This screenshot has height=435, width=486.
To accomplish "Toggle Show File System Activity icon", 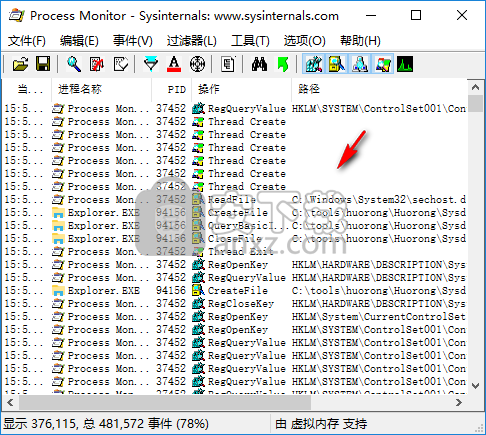I will coord(337,64).
